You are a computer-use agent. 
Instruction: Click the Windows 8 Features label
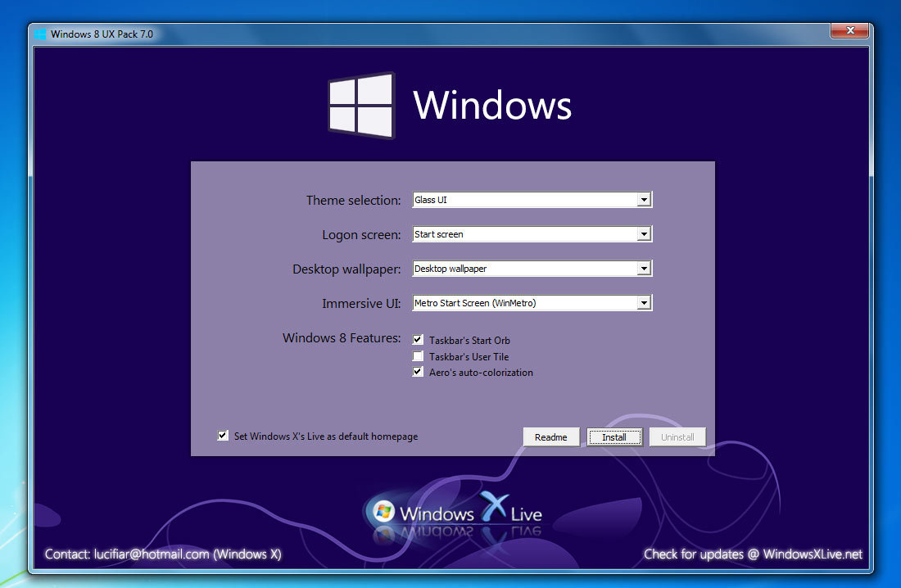[x=342, y=338]
